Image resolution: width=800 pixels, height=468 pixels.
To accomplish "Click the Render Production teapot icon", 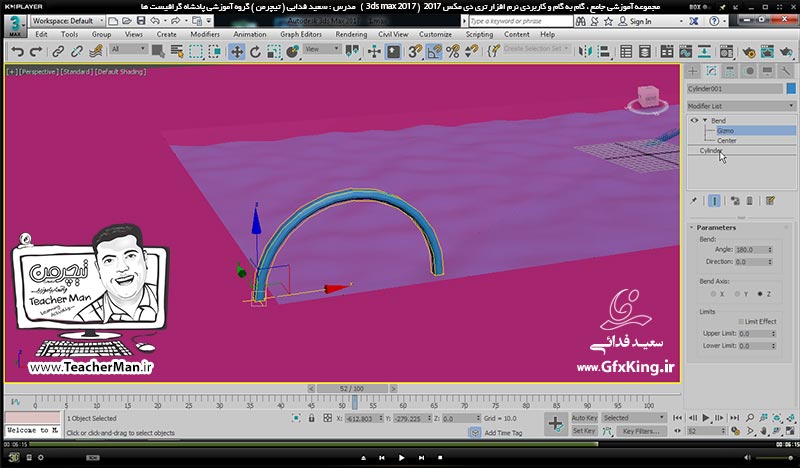I will coord(786,52).
